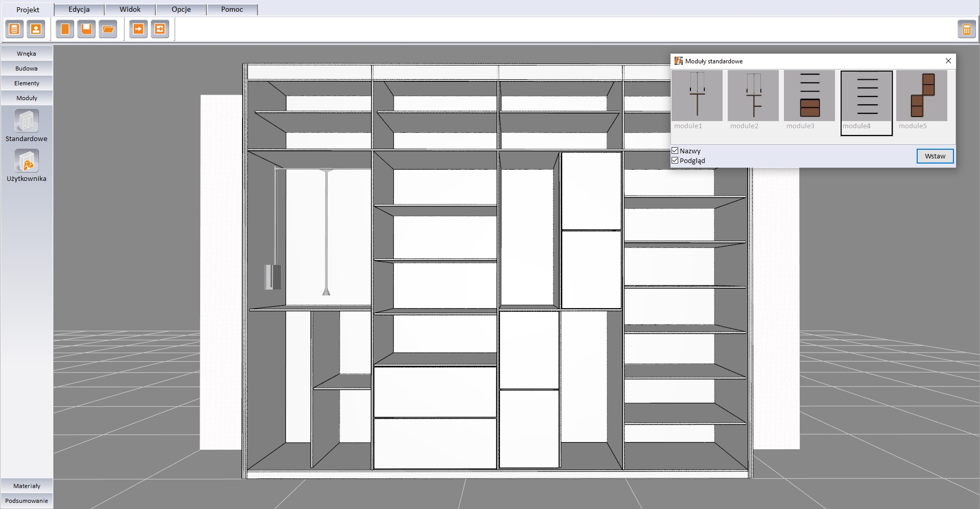
Task: Choose the module3 thumbnail with drawers
Action: pyautogui.click(x=809, y=97)
